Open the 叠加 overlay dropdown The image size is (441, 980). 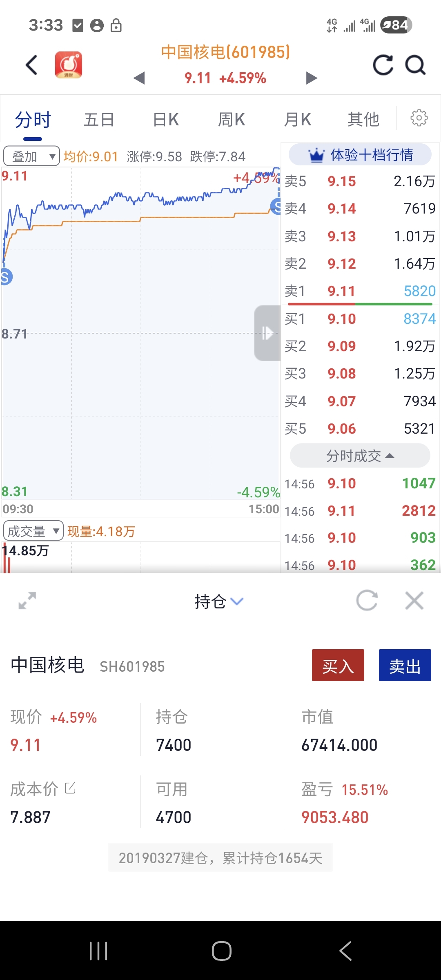(x=31, y=156)
